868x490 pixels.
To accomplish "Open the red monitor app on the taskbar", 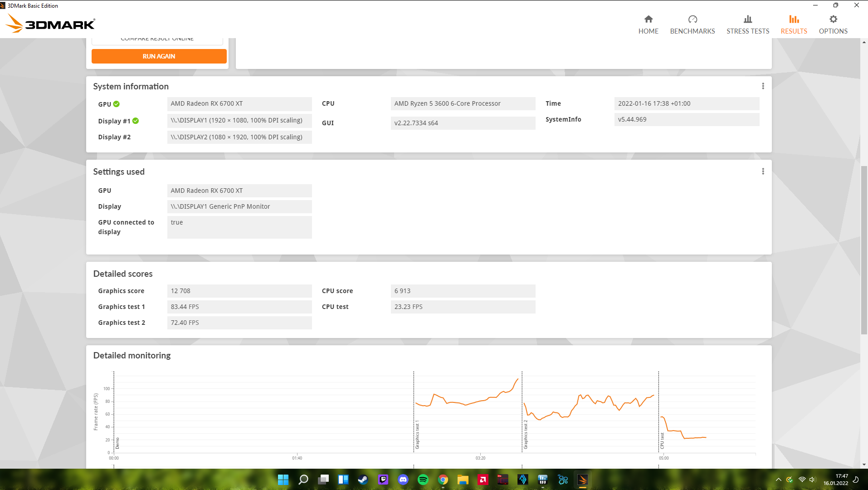I will [x=503, y=480].
